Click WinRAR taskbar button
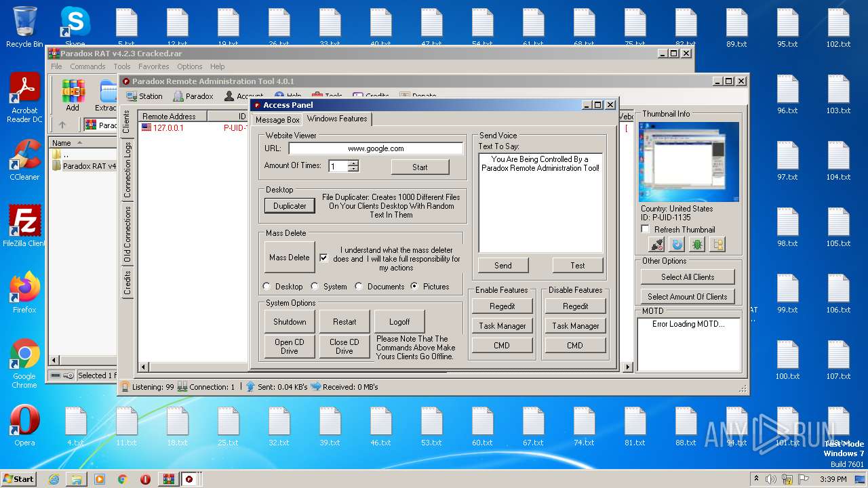Image resolution: width=868 pixels, height=488 pixels. (167, 479)
